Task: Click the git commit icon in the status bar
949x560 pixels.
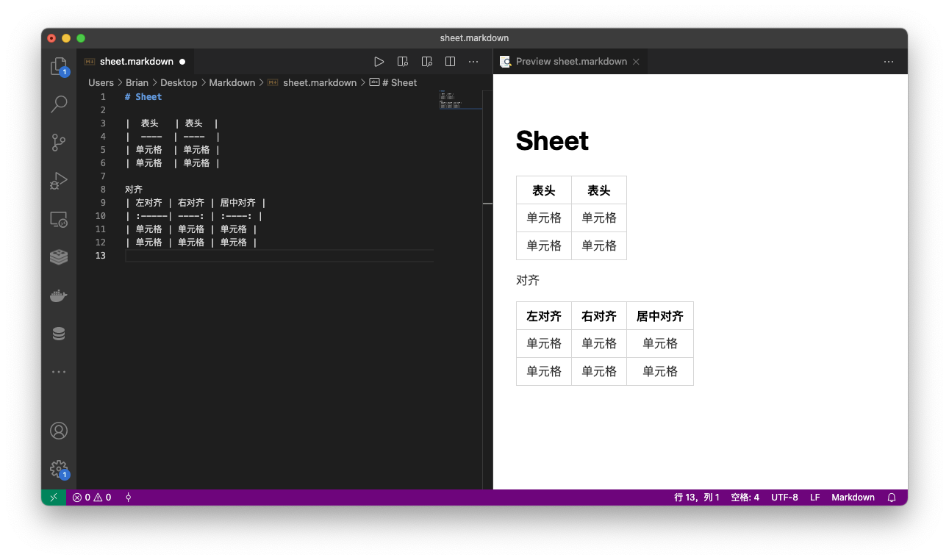Action: pos(128,498)
